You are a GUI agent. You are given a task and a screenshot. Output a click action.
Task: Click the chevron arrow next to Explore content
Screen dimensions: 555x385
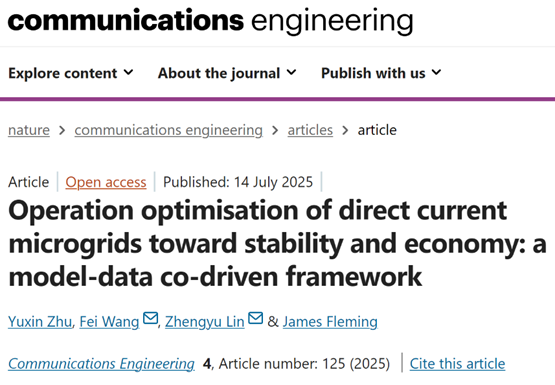click(x=128, y=73)
